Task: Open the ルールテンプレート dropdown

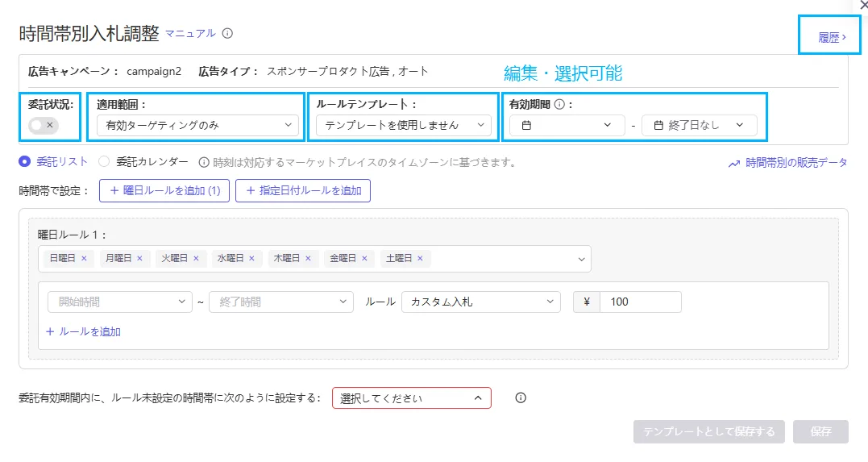Action: [404, 125]
